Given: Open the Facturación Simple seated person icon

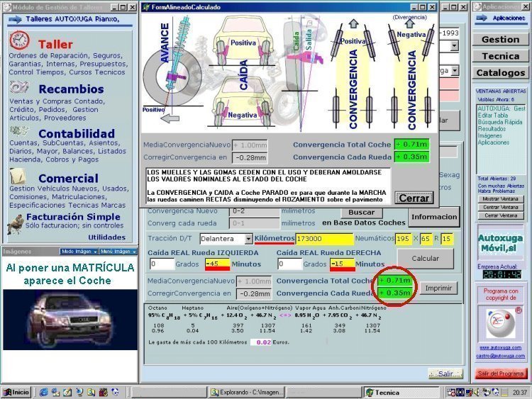Looking at the screenshot, I should 16,224.
